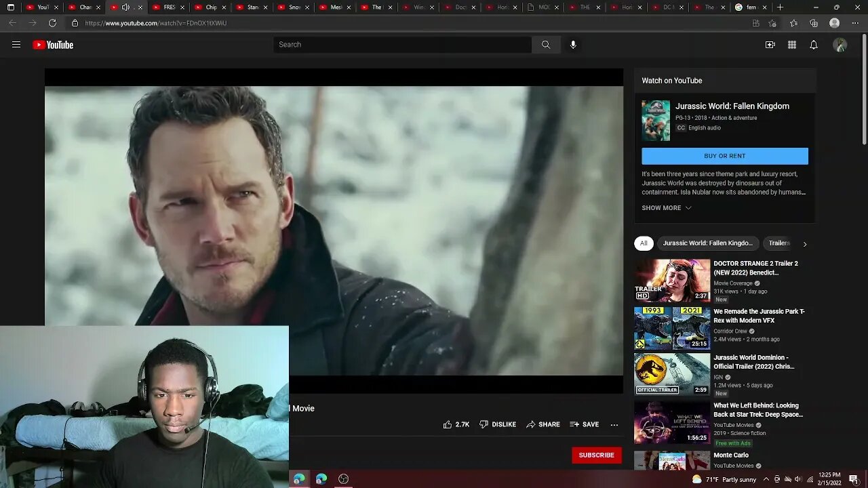The width and height of the screenshot is (868, 488).
Task: Click the search magnifier button
Action: tap(546, 45)
